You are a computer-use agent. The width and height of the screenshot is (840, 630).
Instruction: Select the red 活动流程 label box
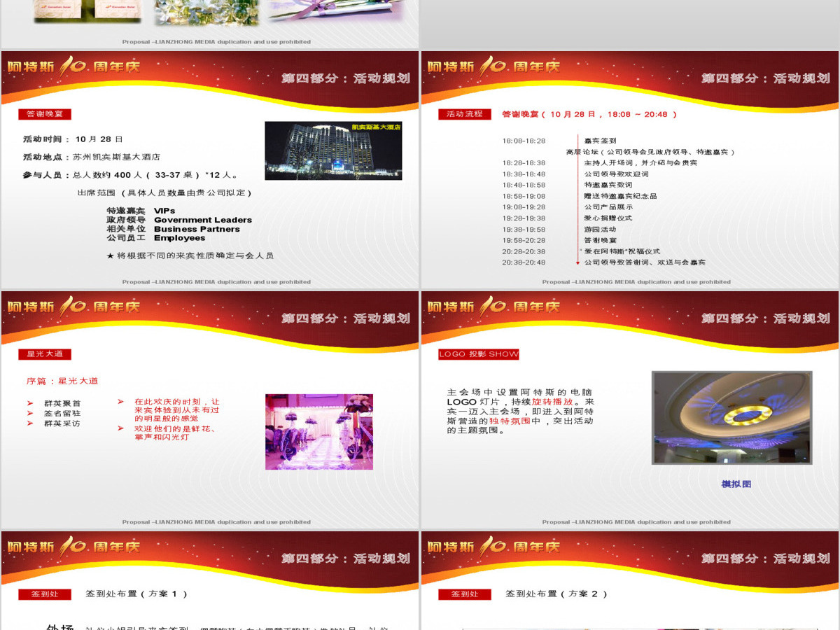tap(465, 114)
